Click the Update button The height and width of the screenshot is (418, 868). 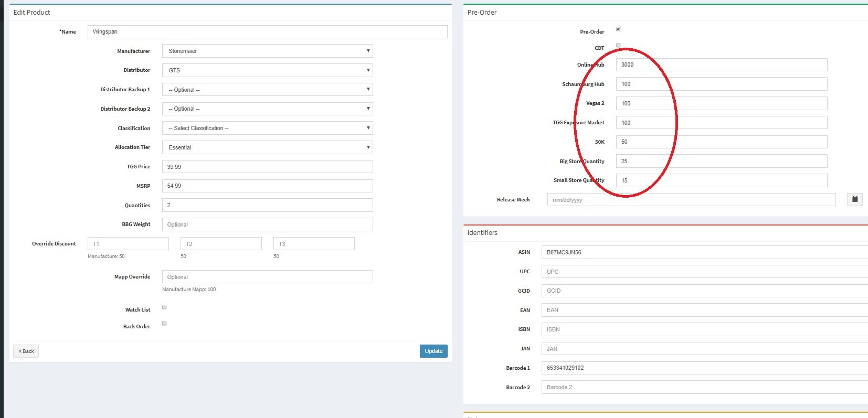[433, 351]
